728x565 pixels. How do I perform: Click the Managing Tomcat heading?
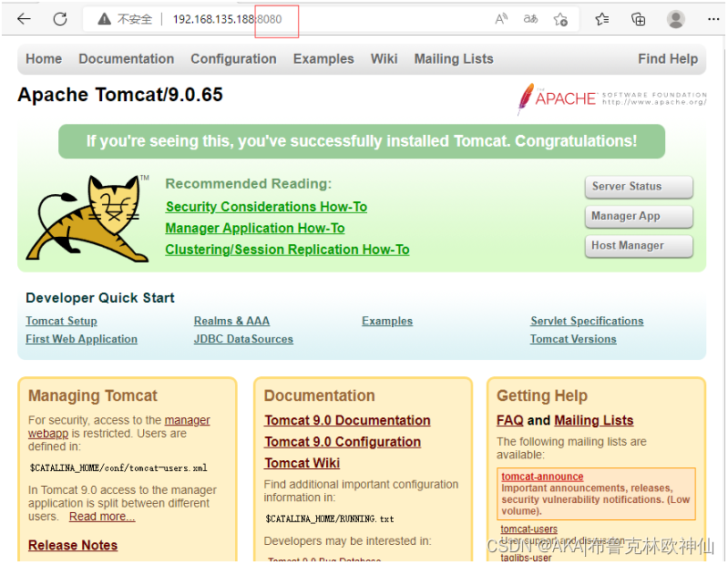click(x=93, y=396)
